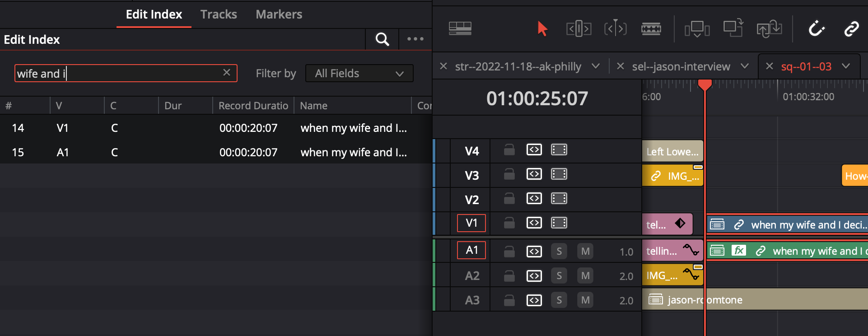Select the Trim Edit mode tool
The image size is (868, 336).
point(579,28)
